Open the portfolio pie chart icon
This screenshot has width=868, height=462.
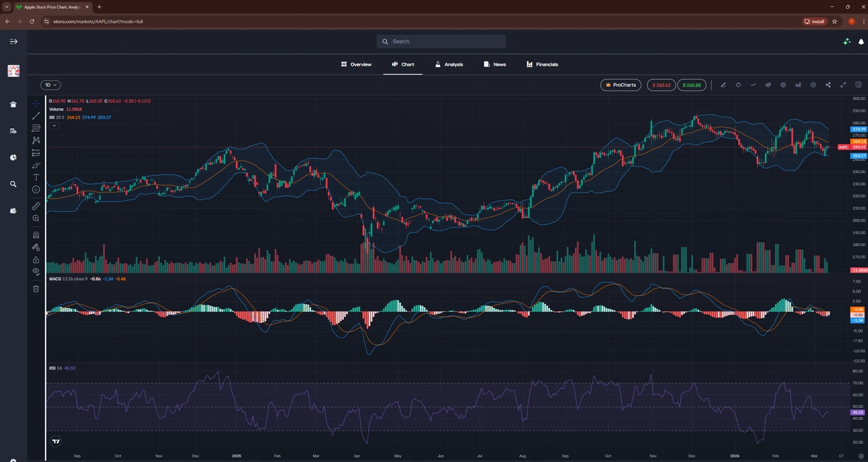13,157
